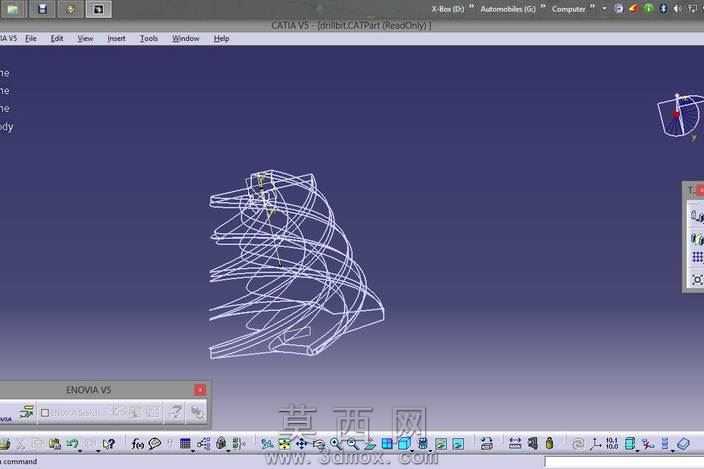Click the Swap Visible Space icon
The height and width of the screenshot is (469, 704).
click(458, 444)
